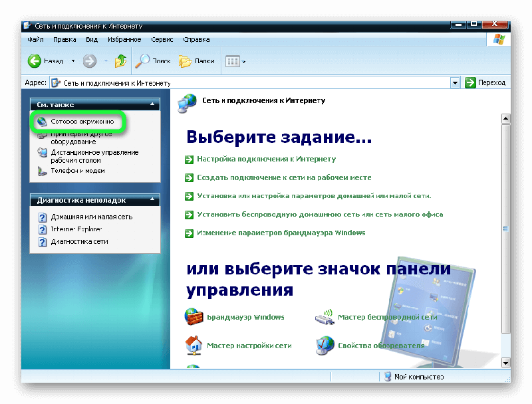Click the remote desktop monitor icon

(42, 153)
